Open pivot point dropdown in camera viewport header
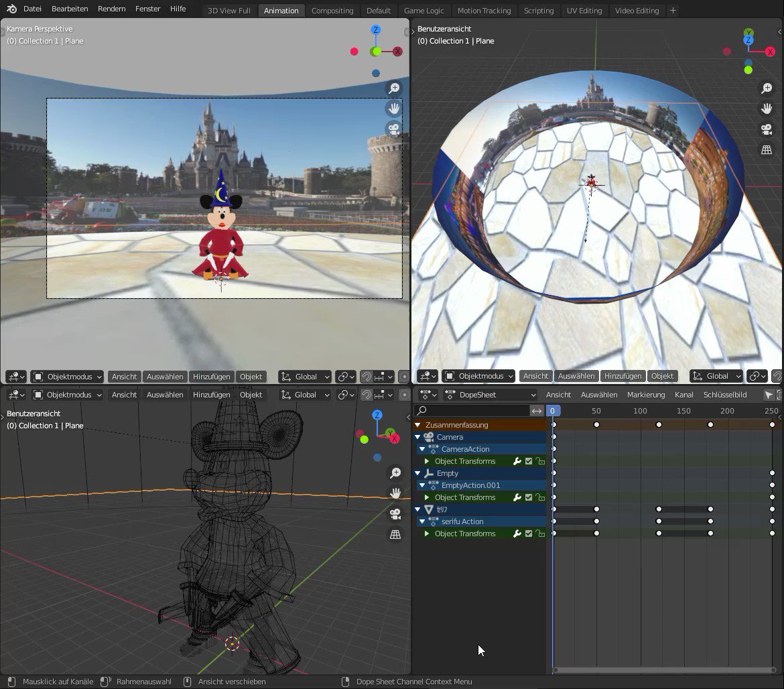Screen dimensions: 784x689 tap(346, 377)
